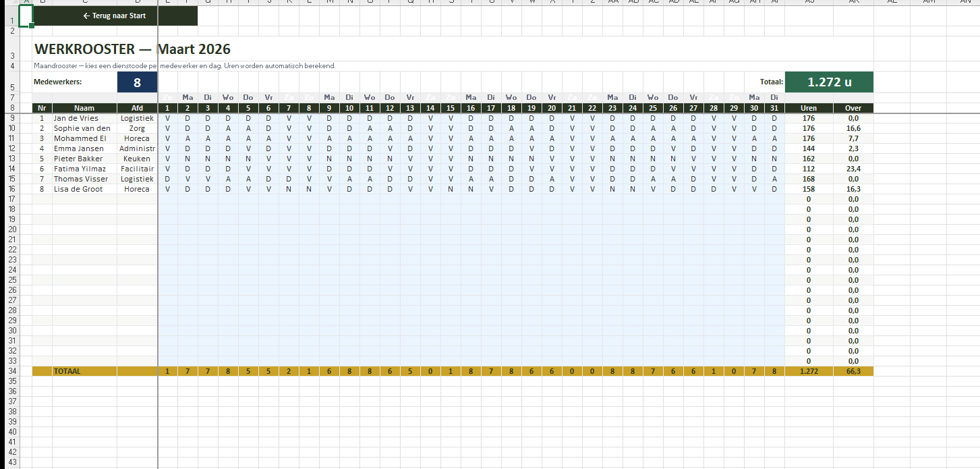Screen dimensions: 980x469
Task: Select the Medewerkers count cell showing 8
Action: tap(136, 81)
